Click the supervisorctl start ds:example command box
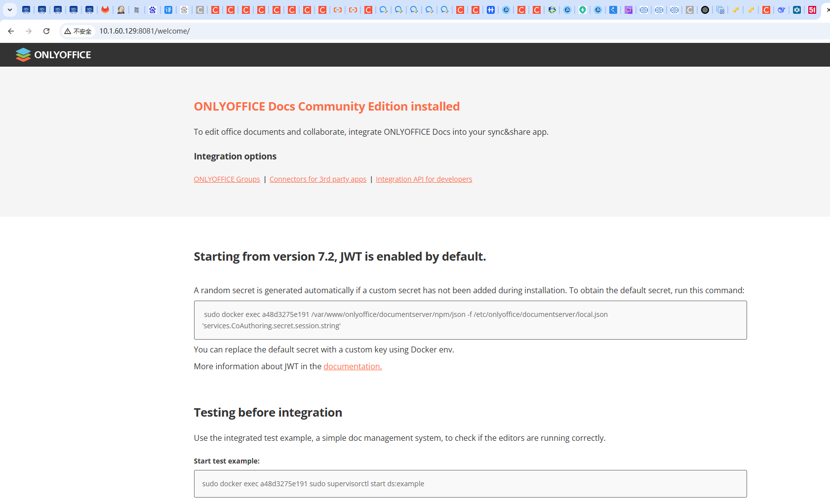 click(470, 484)
